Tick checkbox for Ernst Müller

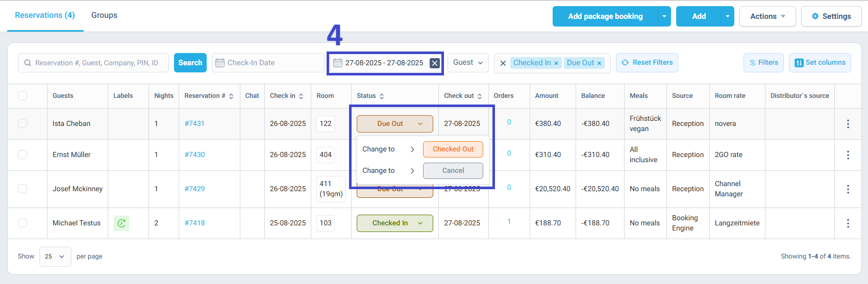tap(22, 154)
